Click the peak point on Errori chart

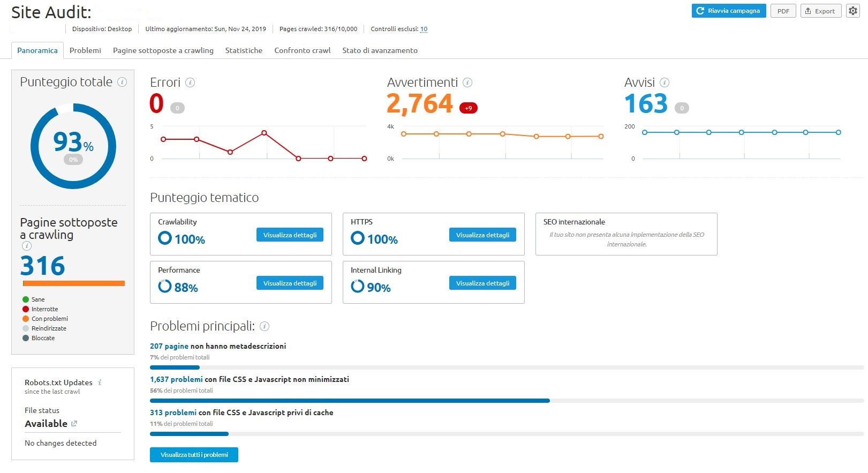[x=265, y=133]
